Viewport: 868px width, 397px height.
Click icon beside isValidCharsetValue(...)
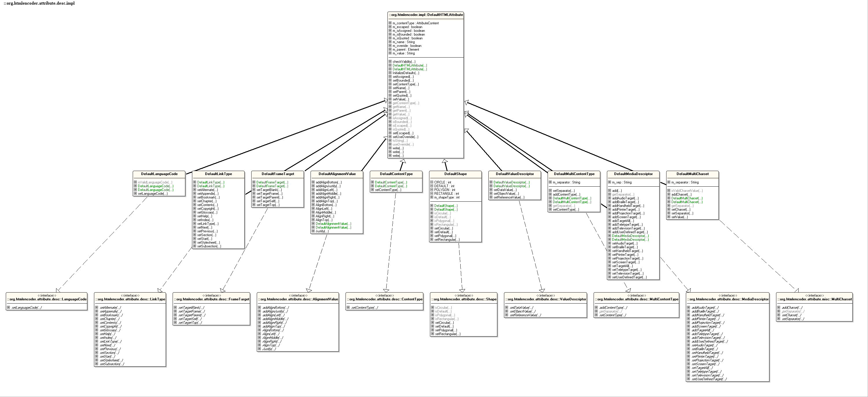(x=669, y=191)
